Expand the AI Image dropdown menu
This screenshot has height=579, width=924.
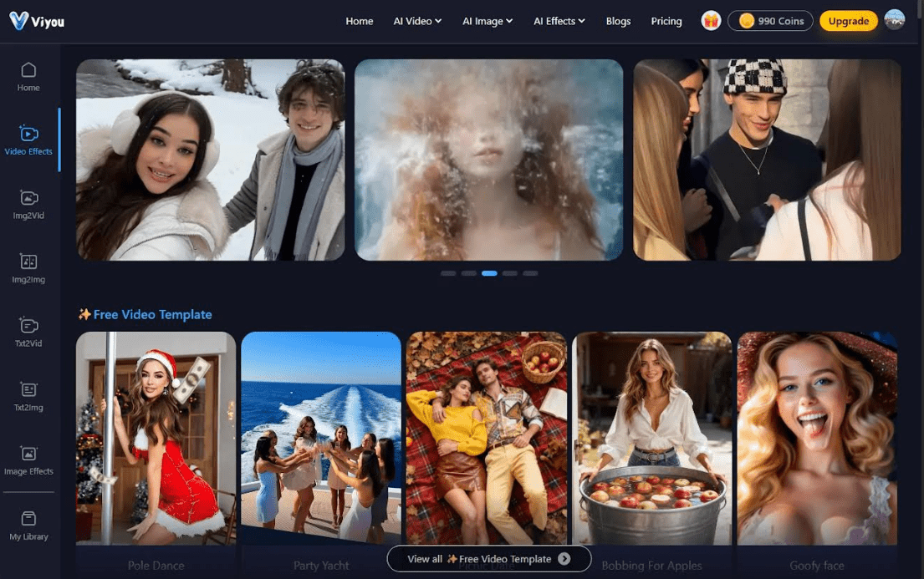(x=488, y=21)
